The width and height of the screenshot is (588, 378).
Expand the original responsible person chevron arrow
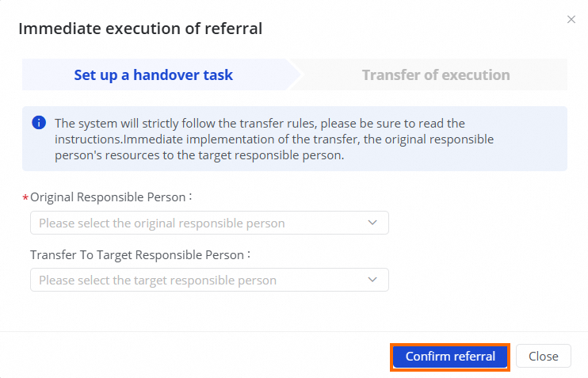point(372,223)
